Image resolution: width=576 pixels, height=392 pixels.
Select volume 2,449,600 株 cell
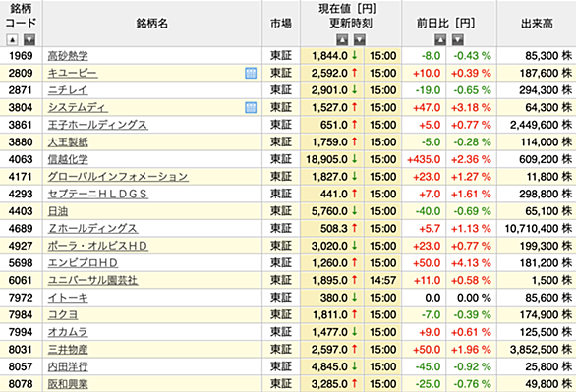pos(537,125)
